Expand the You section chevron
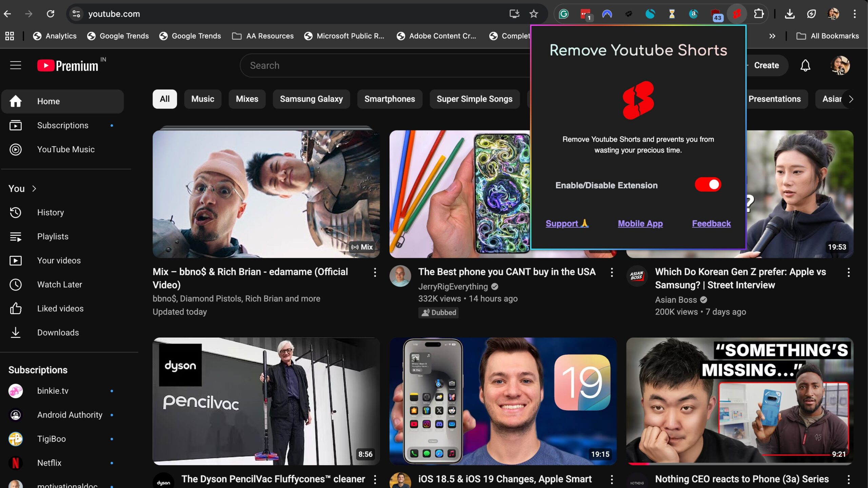This screenshot has height=488, width=868. (x=34, y=188)
